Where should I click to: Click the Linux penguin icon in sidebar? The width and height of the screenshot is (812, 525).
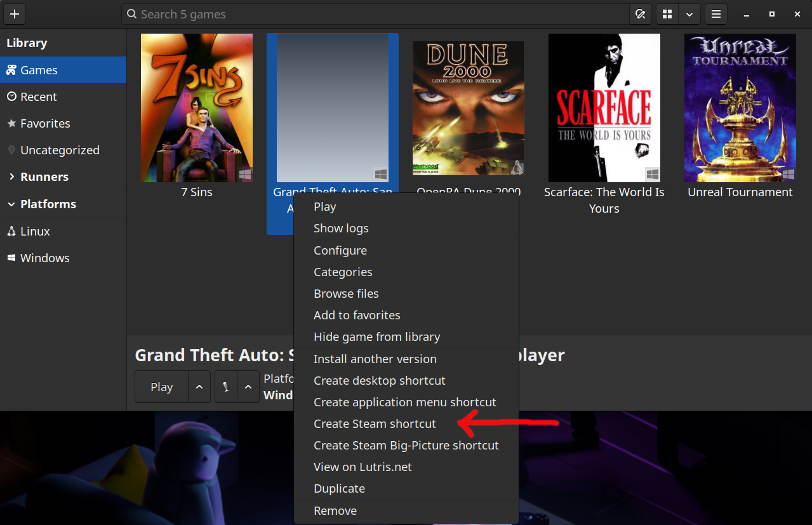click(x=11, y=231)
